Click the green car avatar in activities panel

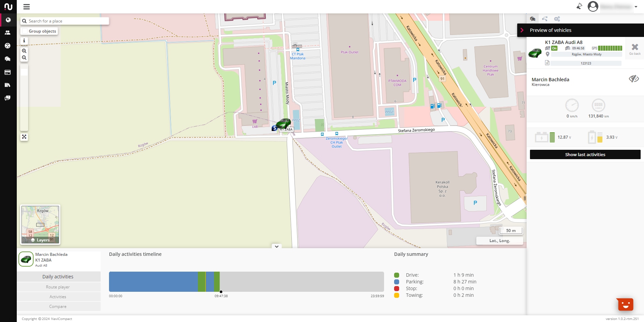point(26,259)
